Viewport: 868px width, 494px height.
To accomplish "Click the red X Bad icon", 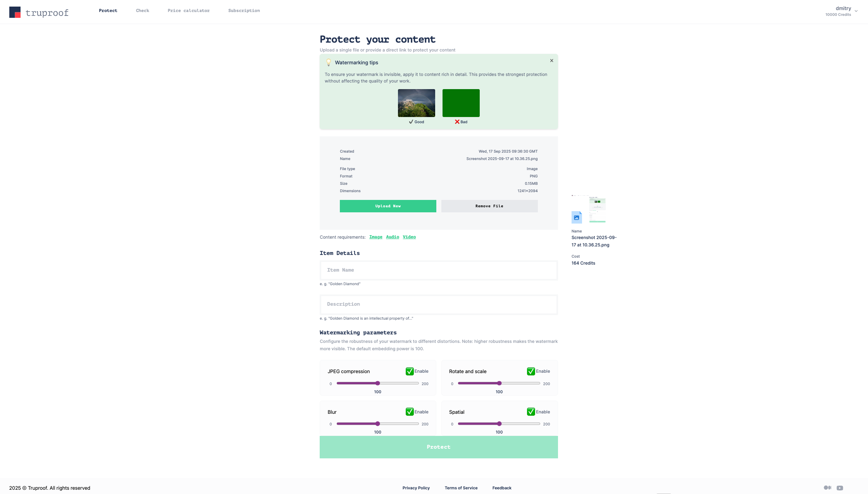I will [x=457, y=122].
